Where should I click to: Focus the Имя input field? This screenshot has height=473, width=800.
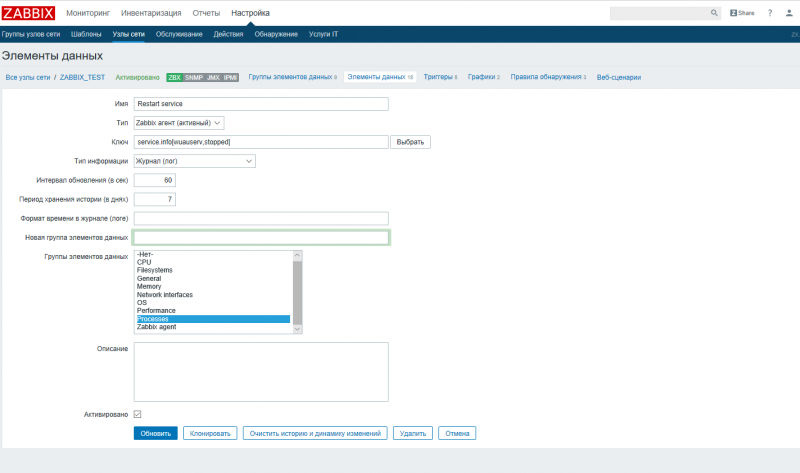pyautogui.click(x=261, y=104)
